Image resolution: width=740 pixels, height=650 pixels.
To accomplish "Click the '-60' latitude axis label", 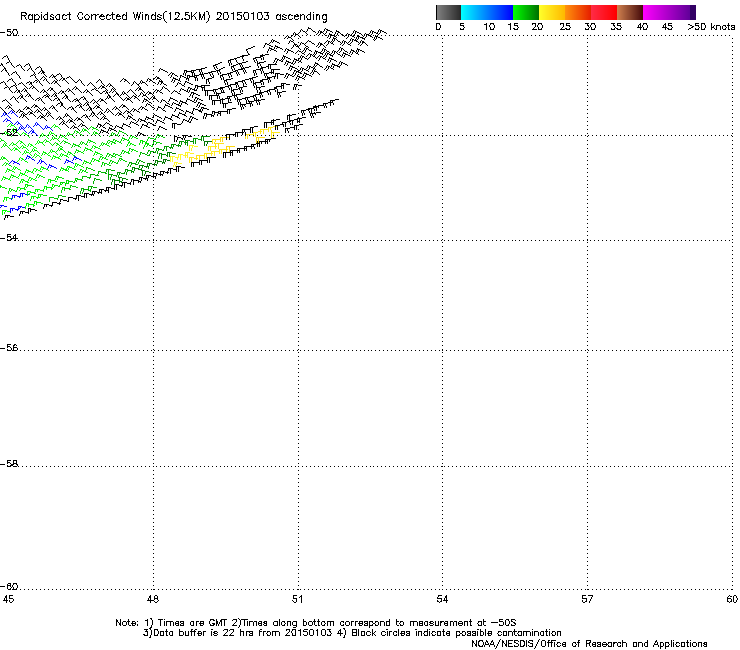I will pyautogui.click(x=9, y=587).
